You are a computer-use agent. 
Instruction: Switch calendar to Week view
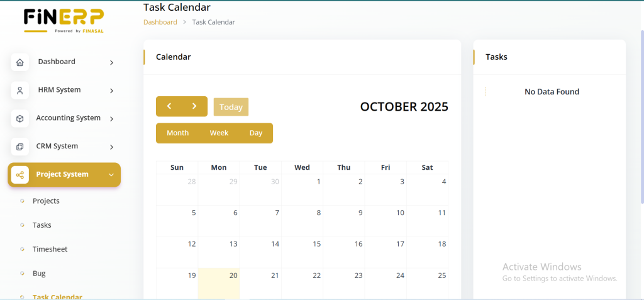pyautogui.click(x=219, y=133)
